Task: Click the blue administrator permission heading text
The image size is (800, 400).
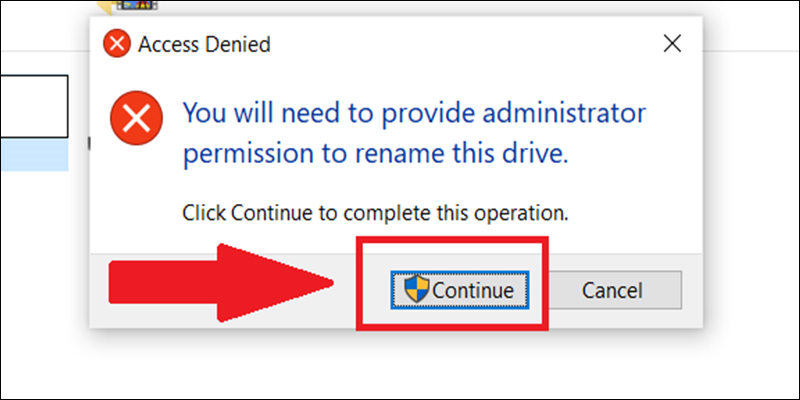Action: (414, 134)
